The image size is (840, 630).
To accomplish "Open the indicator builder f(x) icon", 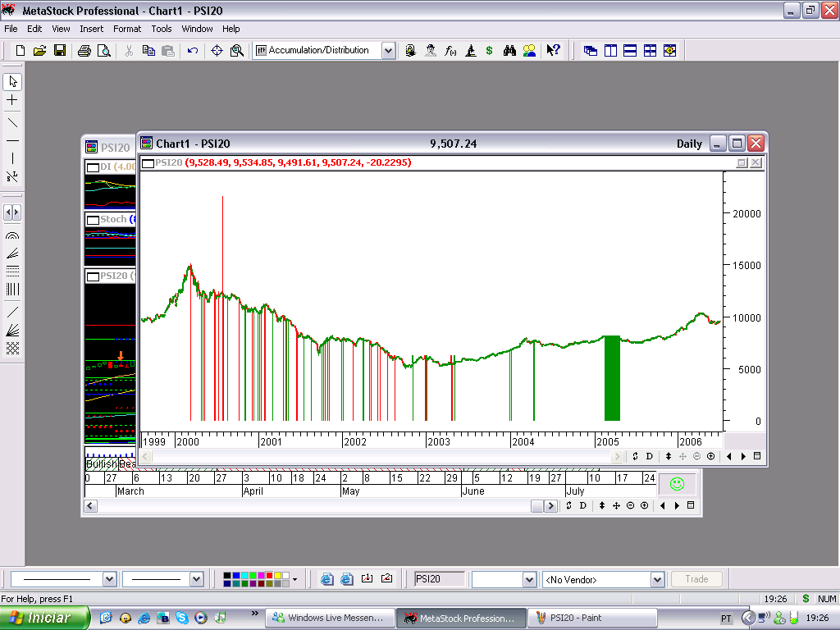I will click(450, 51).
